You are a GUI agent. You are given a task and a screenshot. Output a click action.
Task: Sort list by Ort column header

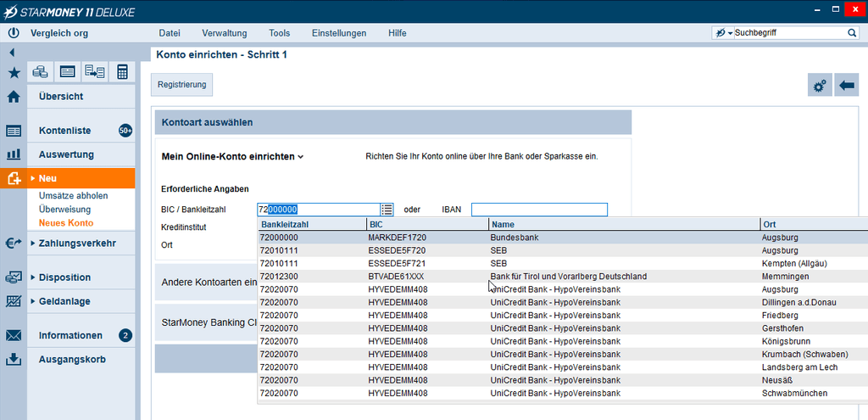coord(815,224)
